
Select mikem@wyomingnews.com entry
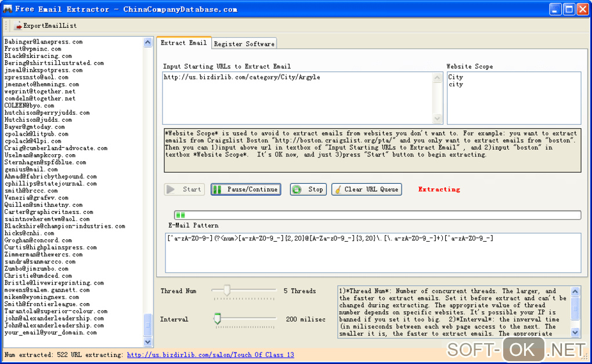[42, 297]
